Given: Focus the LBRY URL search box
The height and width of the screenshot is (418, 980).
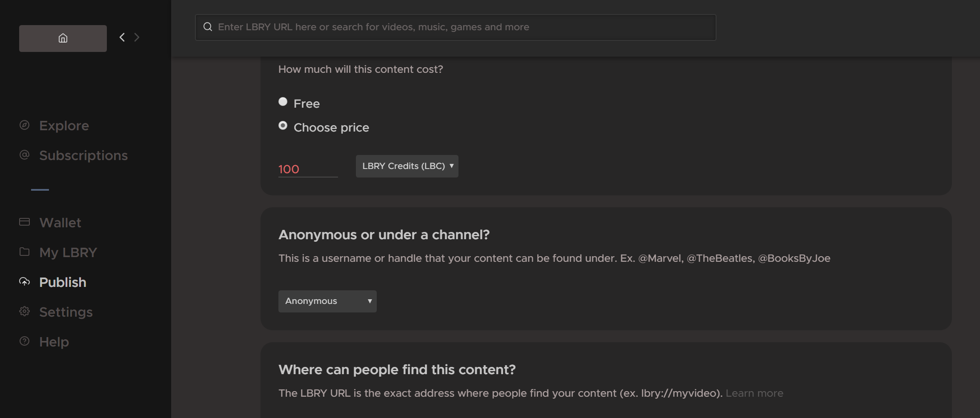Looking at the screenshot, I should tap(456, 27).
